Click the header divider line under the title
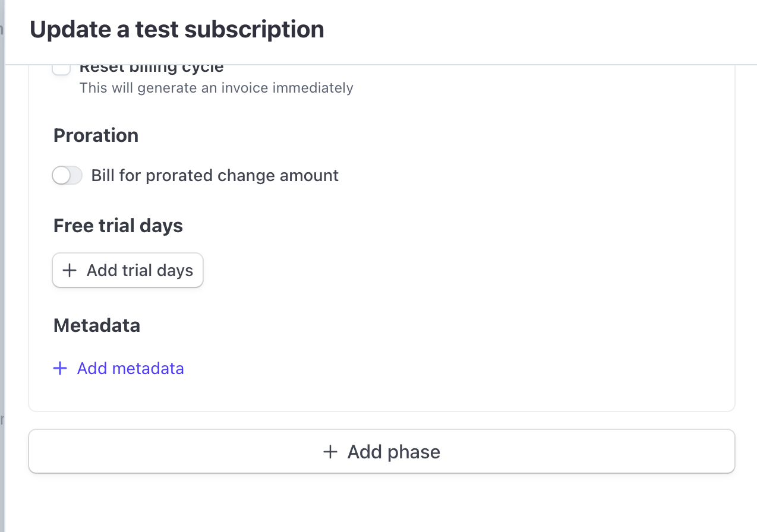This screenshot has height=532, width=757. (380, 64)
